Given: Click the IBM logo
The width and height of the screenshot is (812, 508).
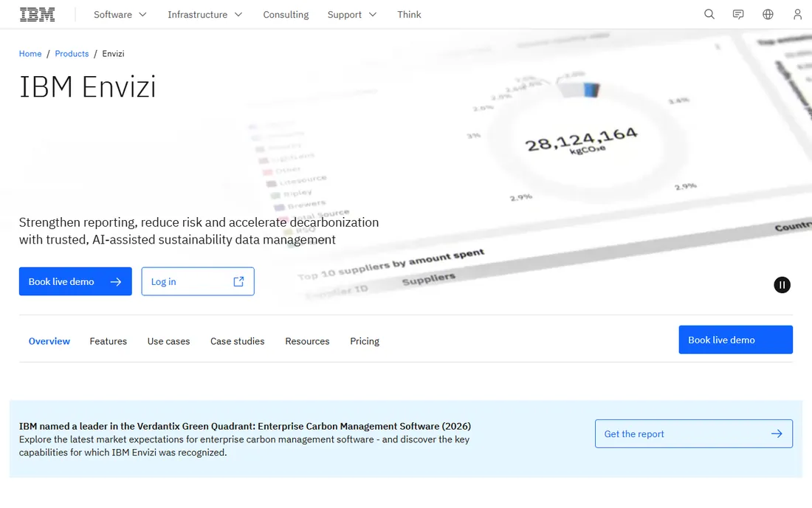Looking at the screenshot, I should 38,15.
